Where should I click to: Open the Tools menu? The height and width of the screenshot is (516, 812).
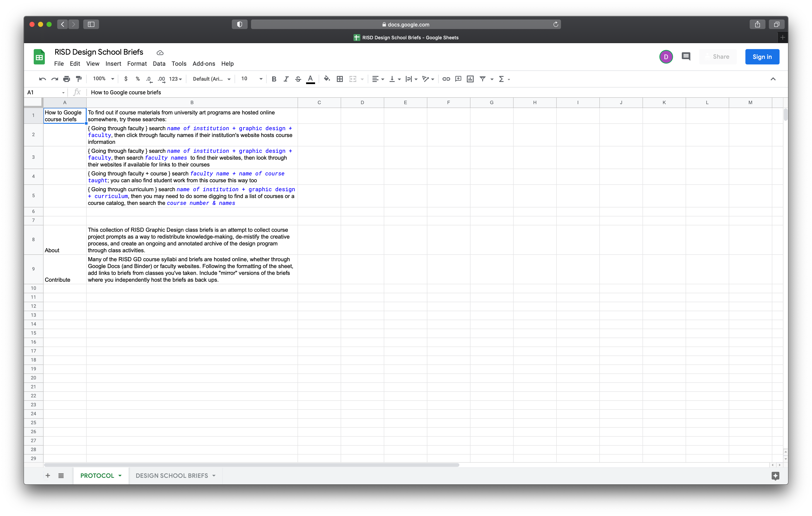point(179,64)
